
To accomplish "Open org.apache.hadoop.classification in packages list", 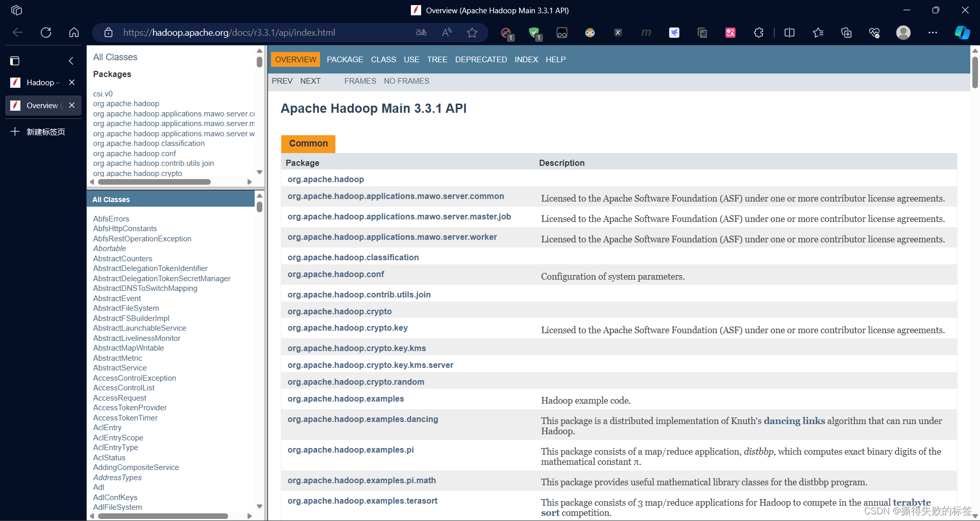I will pos(149,143).
